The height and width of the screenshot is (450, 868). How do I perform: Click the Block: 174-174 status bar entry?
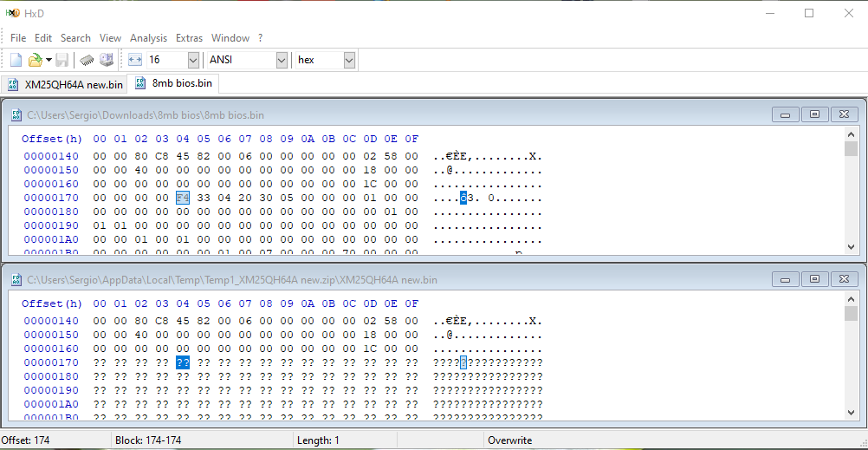click(x=148, y=440)
